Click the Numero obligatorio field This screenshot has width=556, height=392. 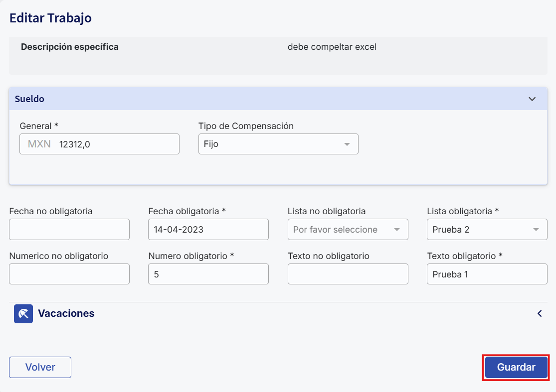coord(208,274)
